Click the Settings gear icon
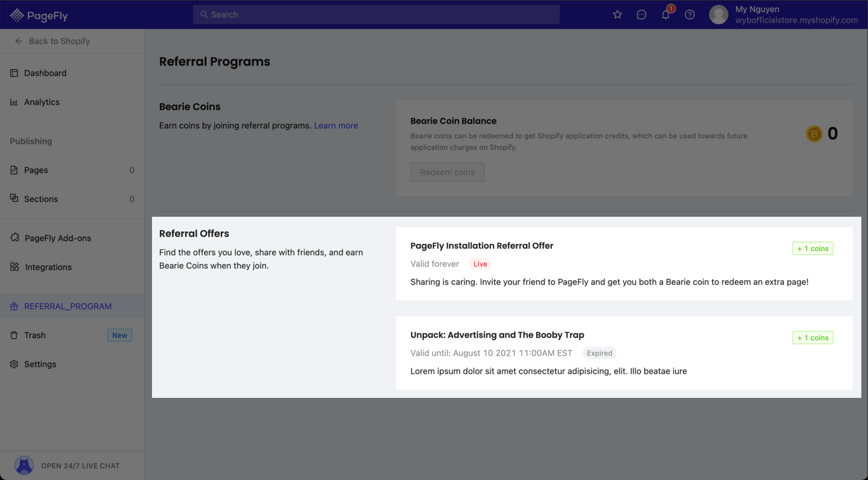 point(14,364)
